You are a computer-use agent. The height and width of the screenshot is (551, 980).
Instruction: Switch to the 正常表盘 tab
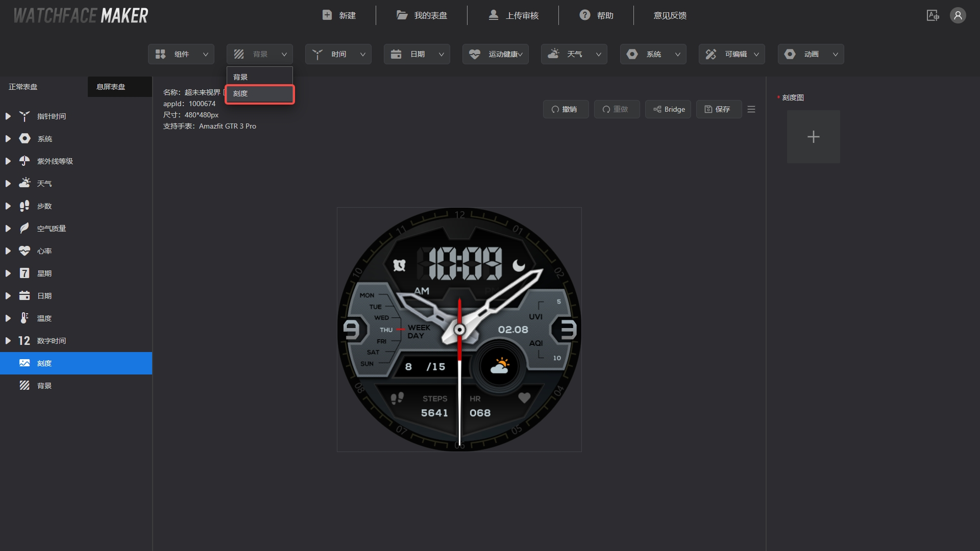pyautogui.click(x=22, y=86)
